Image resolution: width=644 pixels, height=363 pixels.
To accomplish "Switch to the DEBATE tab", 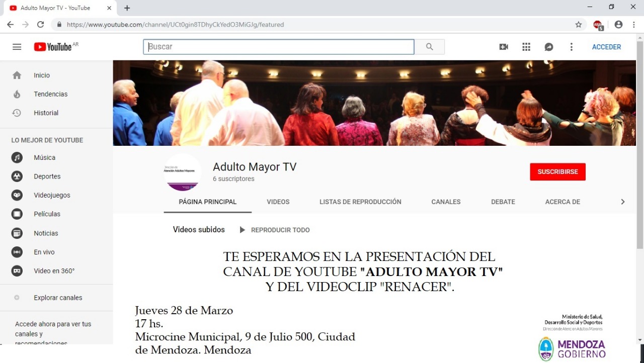I will [503, 202].
